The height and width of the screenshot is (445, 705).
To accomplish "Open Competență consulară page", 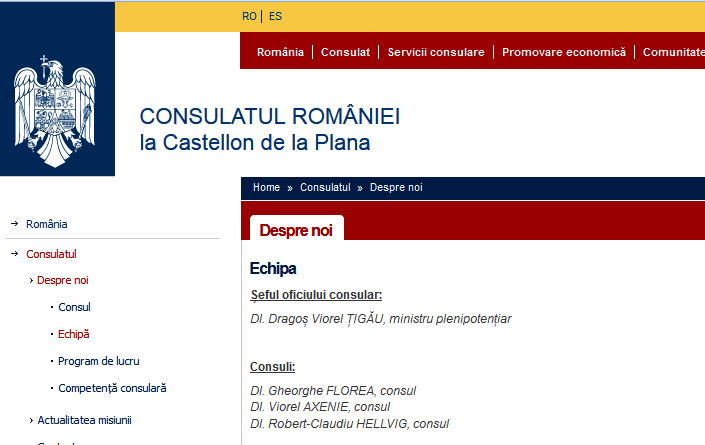I will click(x=112, y=388).
